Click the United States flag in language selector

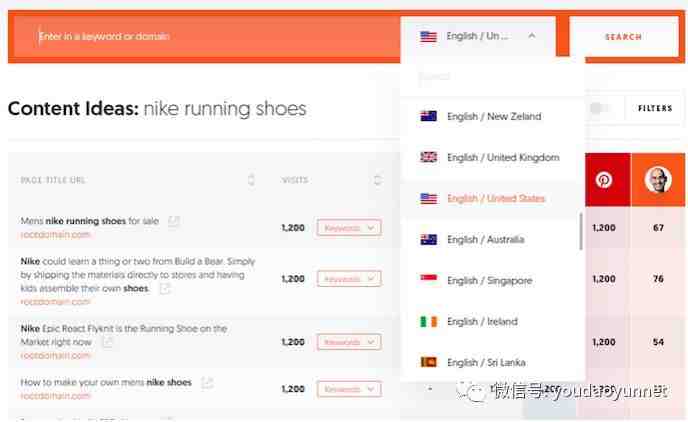pos(428,36)
